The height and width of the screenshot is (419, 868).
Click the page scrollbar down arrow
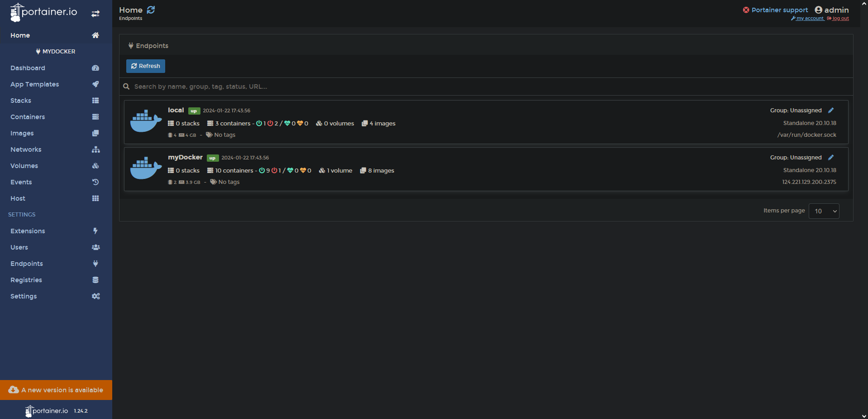(864, 415)
